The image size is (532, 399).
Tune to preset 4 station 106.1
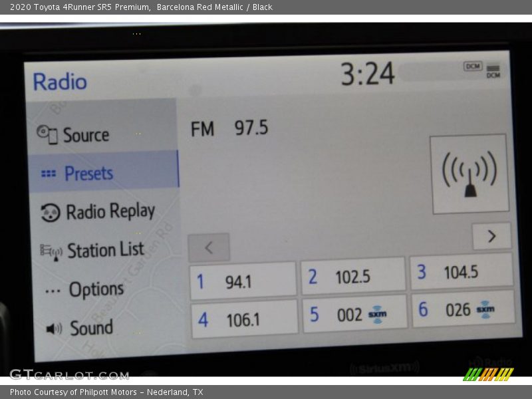[x=244, y=319]
